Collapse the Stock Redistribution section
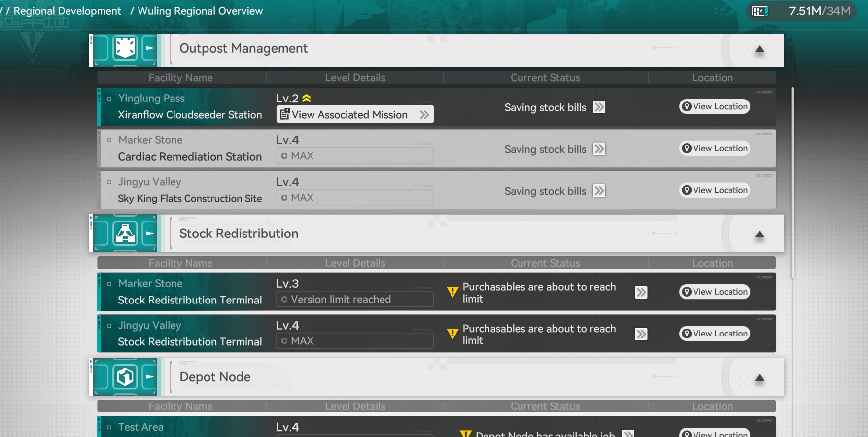This screenshot has height=437, width=868. point(760,235)
